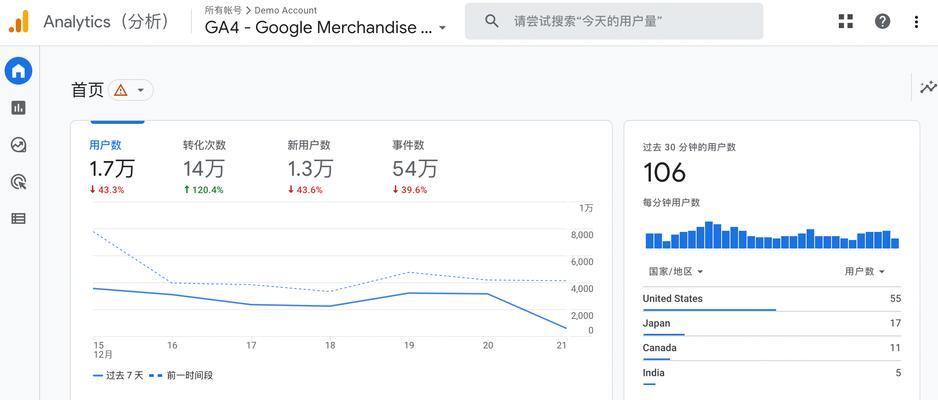Expand the GA4 property selector dropdown
Screen dimensions: 938x400
click(442, 28)
